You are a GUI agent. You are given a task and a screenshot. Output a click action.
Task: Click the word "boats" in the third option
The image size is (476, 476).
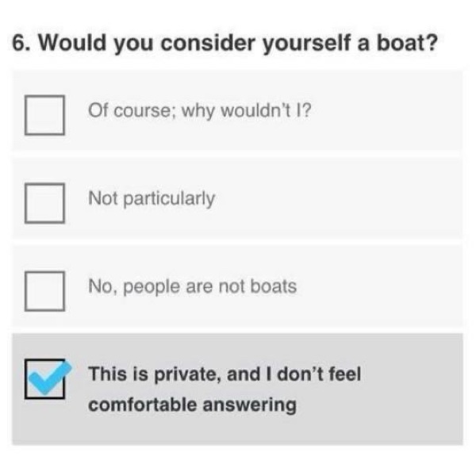click(274, 286)
